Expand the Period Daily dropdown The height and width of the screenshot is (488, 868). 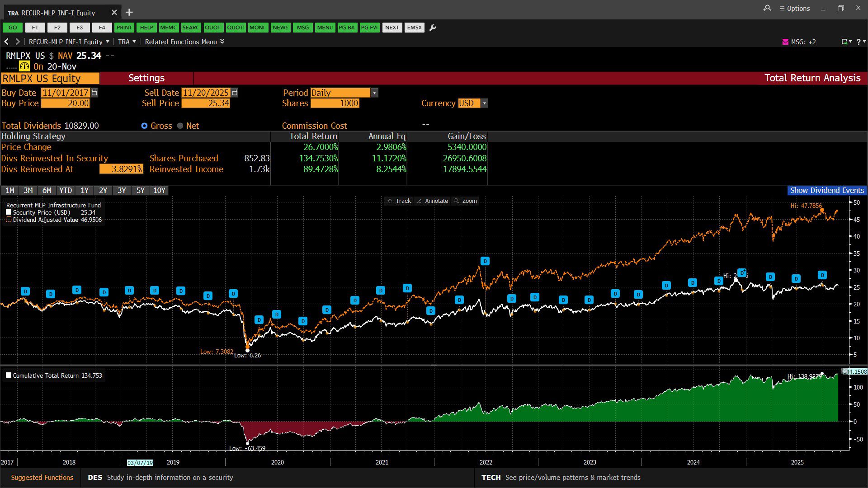point(374,93)
